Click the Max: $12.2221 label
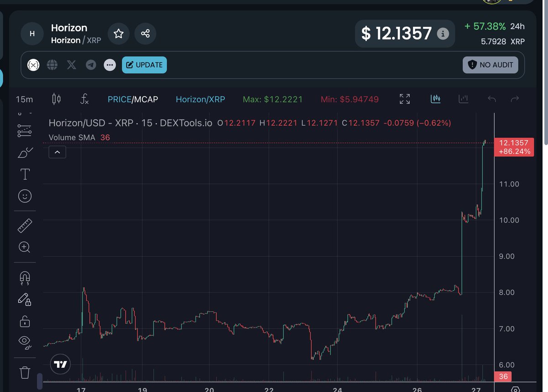This screenshot has width=548, height=392. 273,99
